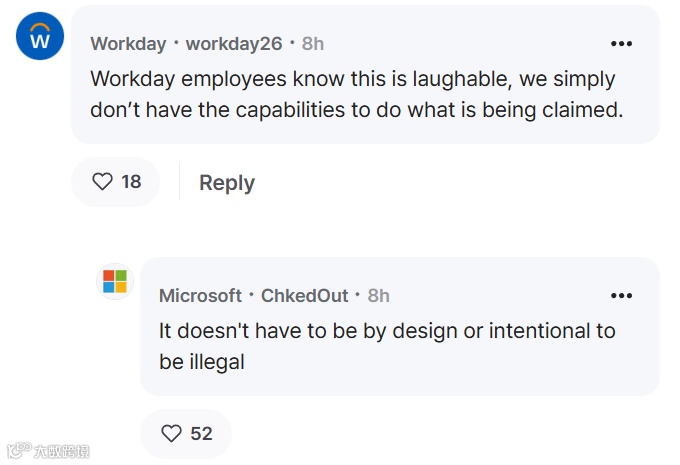This screenshot has width=680, height=465.
Task: Click the vertical divider left of Reply
Action: 179,182
